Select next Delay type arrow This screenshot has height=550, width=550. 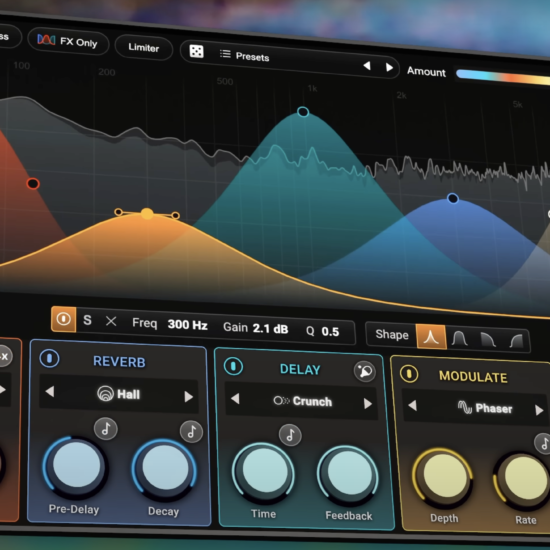(x=367, y=403)
